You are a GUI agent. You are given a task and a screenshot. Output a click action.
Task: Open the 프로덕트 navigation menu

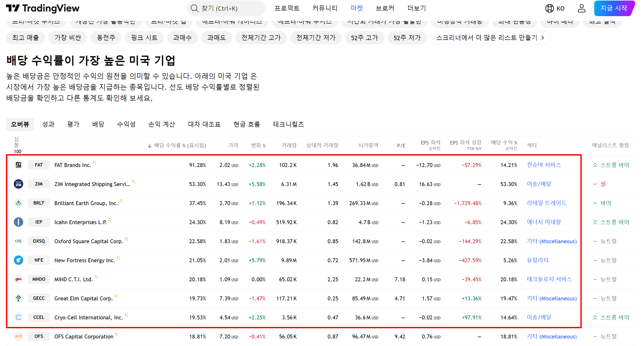pyautogui.click(x=287, y=8)
